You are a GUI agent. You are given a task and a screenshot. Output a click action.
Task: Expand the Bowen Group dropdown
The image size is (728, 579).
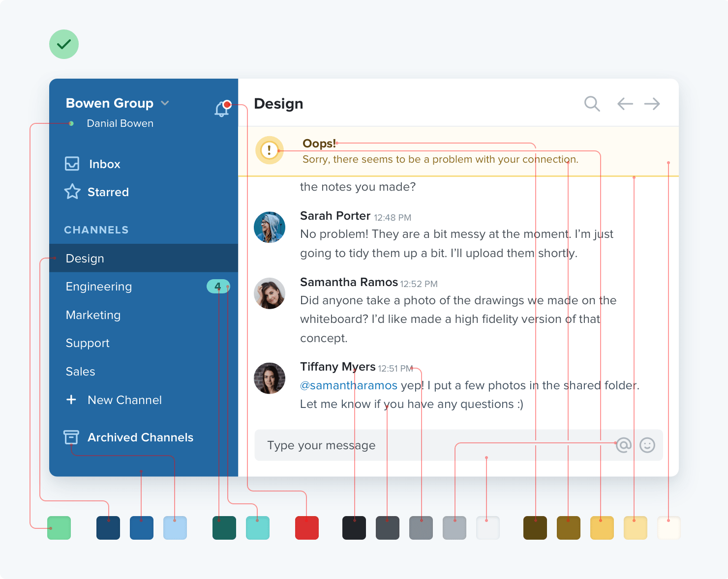coord(165,103)
